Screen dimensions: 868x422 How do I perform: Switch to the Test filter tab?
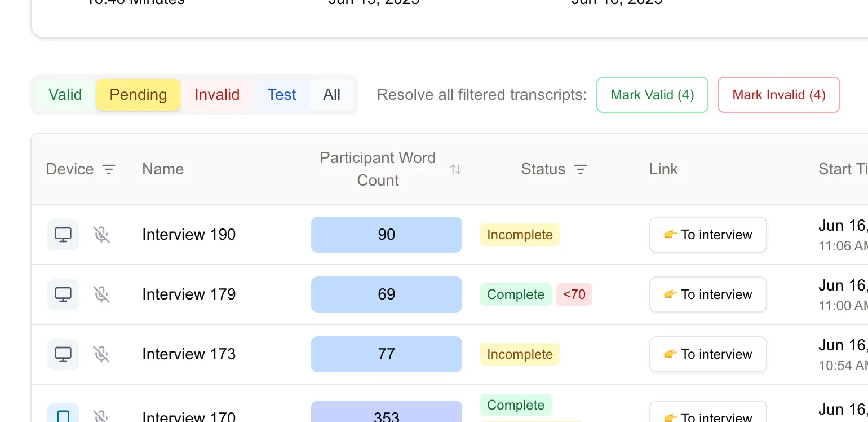281,95
